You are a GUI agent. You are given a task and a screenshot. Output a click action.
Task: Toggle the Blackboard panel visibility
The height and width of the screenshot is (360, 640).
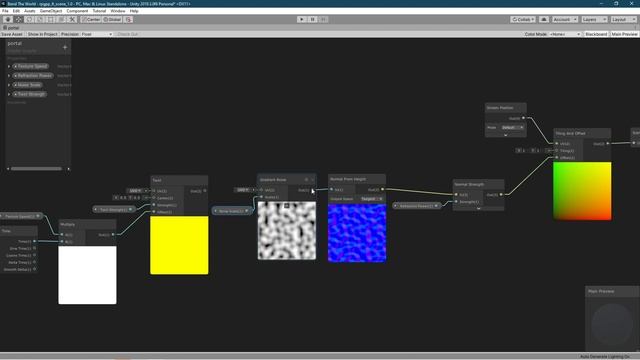point(596,34)
